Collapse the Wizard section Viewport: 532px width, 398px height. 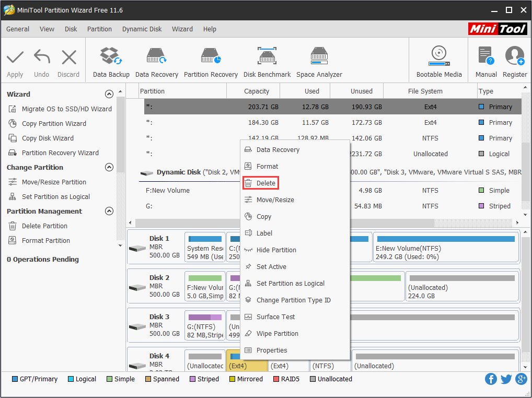[x=109, y=94]
